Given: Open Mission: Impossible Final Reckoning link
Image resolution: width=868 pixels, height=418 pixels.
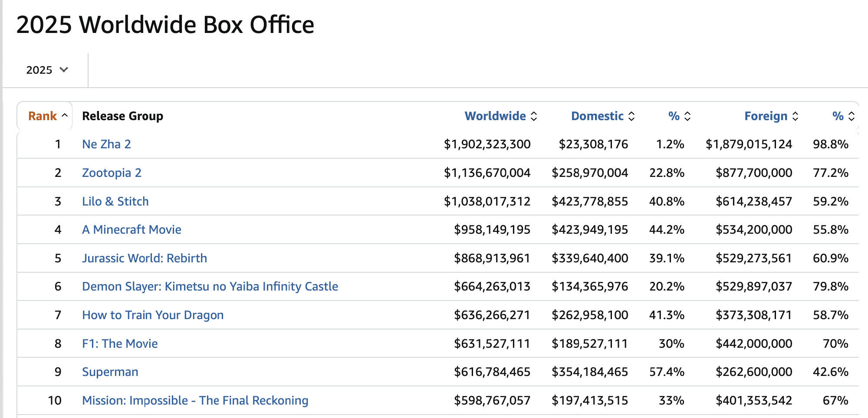Looking at the screenshot, I should click(195, 400).
